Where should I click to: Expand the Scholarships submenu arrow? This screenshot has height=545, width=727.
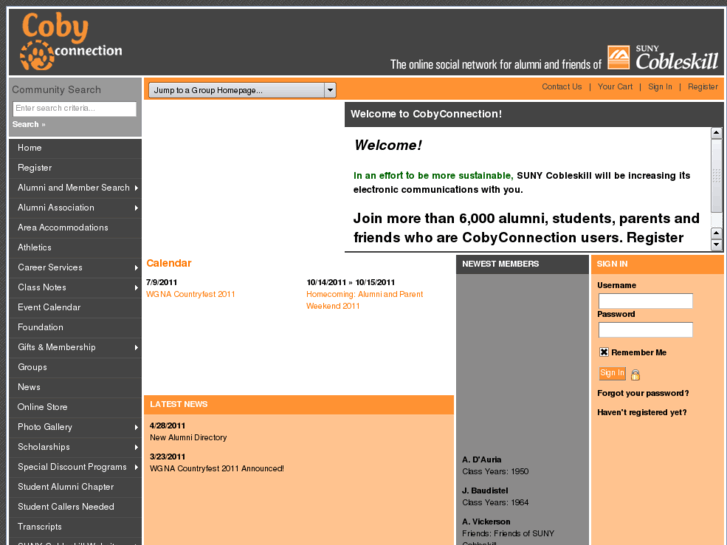(x=136, y=447)
